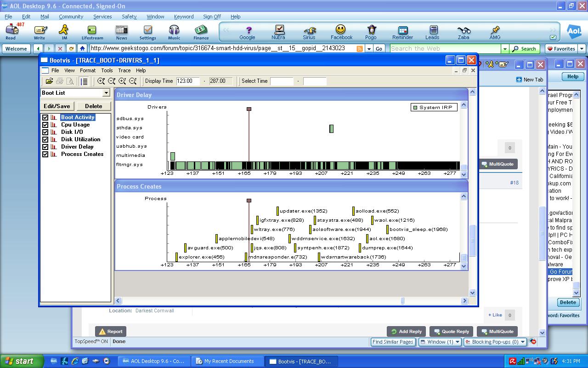
Task: Open Lifestream from the AOL toolbar
Action: pos(92,31)
